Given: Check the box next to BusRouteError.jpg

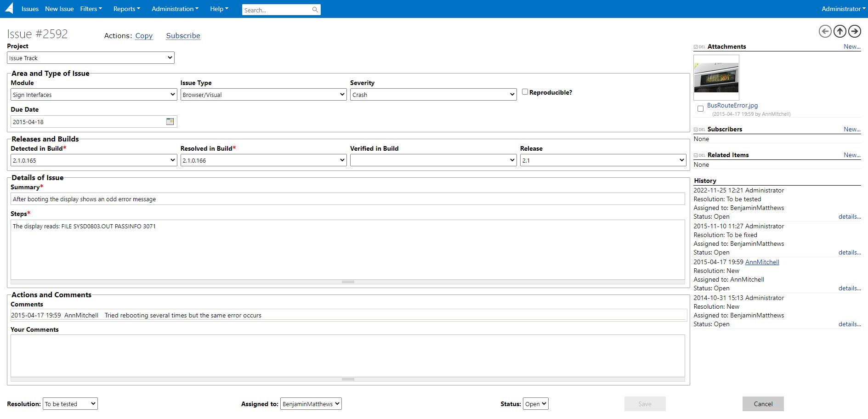Looking at the screenshot, I should tap(700, 108).
